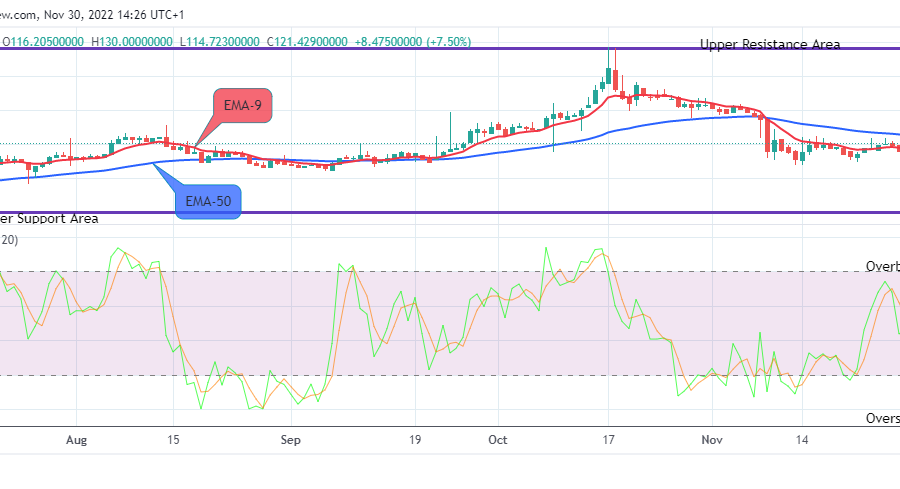This screenshot has height=489, width=900.
Task: Click the Oct label on time axis
Action: 499,439
